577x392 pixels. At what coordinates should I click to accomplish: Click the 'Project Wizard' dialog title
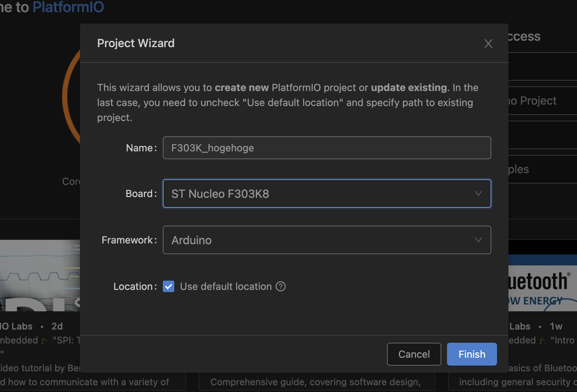tap(136, 43)
